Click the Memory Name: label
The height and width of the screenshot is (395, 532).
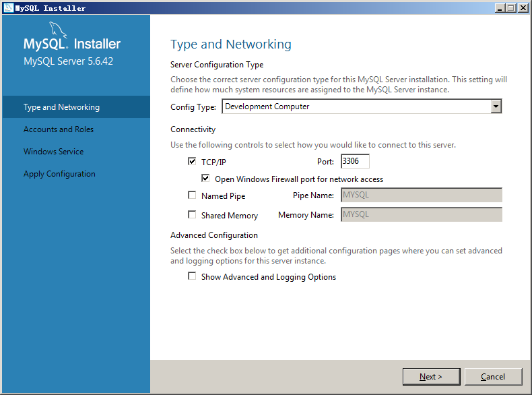pyautogui.click(x=306, y=215)
